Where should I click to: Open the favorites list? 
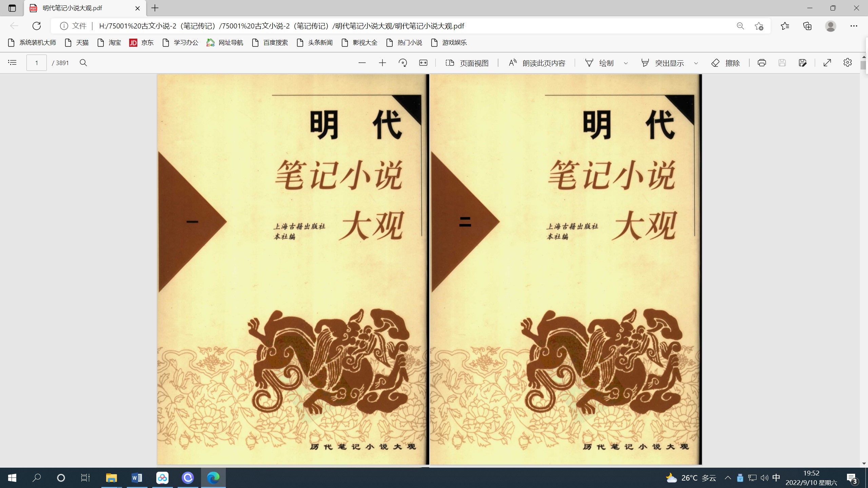(x=785, y=26)
